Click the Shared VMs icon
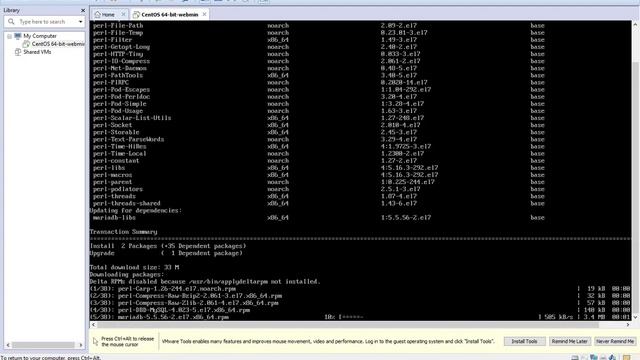Viewport: 640px width, 360px height. [18, 52]
